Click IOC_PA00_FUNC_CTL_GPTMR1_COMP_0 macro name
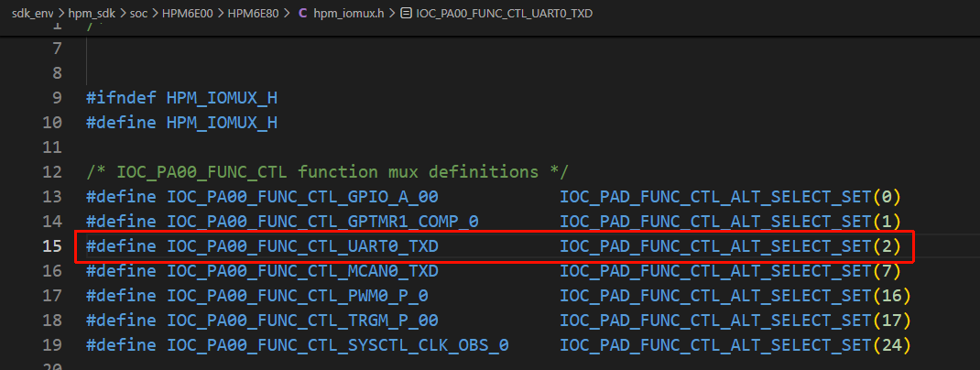Screen dimensions: 980x370 (322, 222)
